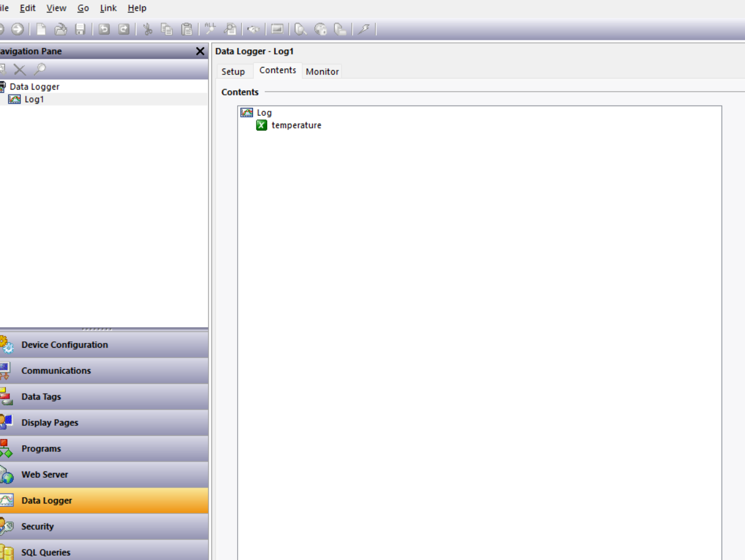Click the navigation pane resize grip
This screenshot has width=745, height=560.
(x=97, y=329)
